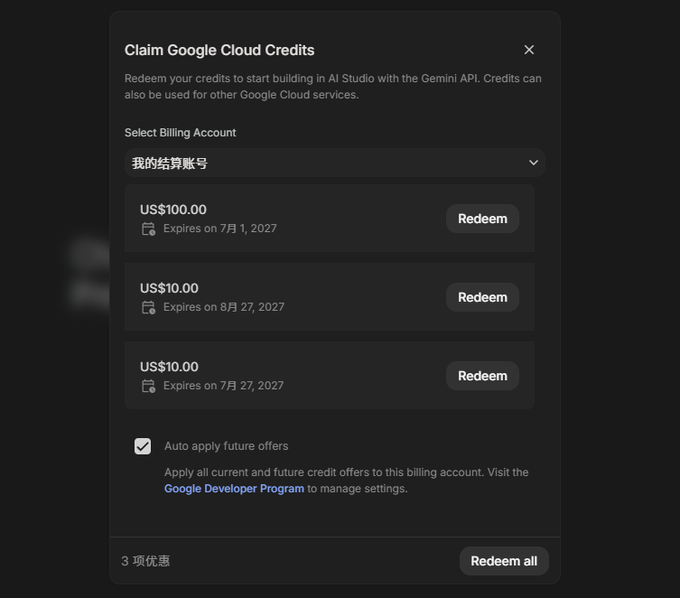Click calendar icon beside 7月 1, 2027 expiry
This screenshot has width=680, height=598.
coord(148,229)
